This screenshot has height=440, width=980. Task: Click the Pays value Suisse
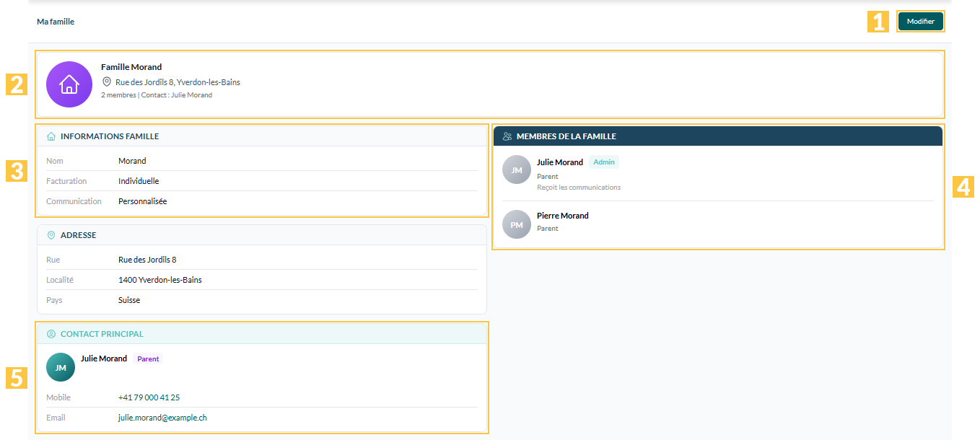coord(129,300)
